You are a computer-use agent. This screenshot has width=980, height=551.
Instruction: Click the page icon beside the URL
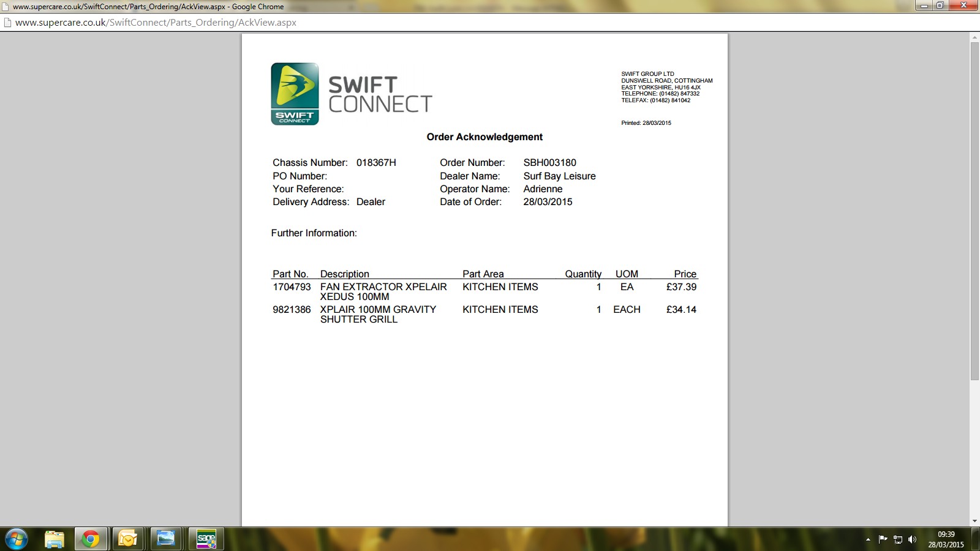[x=7, y=23]
